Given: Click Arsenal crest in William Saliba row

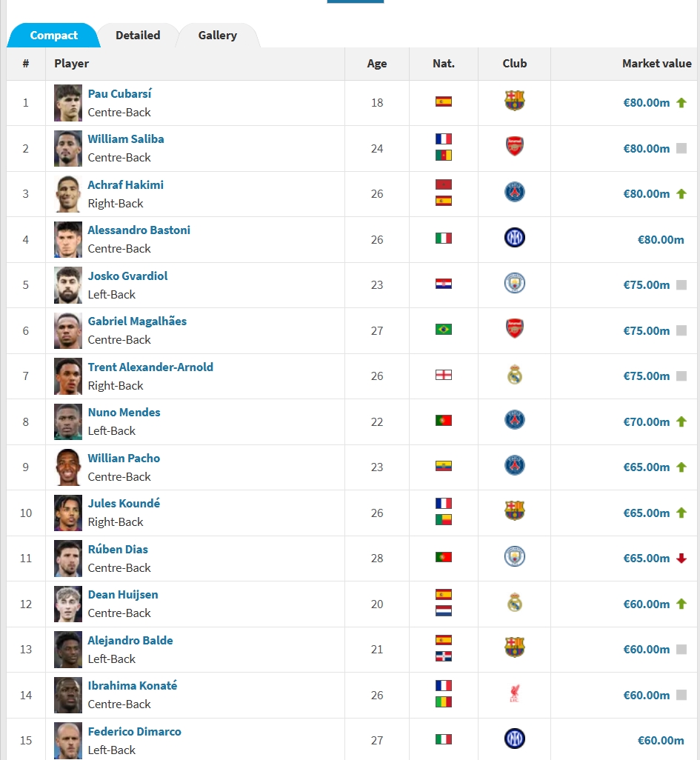Looking at the screenshot, I should (514, 147).
